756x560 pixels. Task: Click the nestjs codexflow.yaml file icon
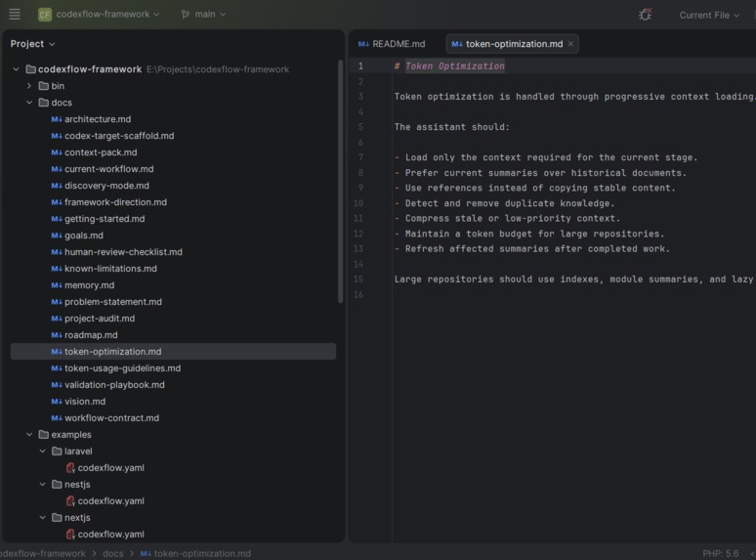point(70,501)
